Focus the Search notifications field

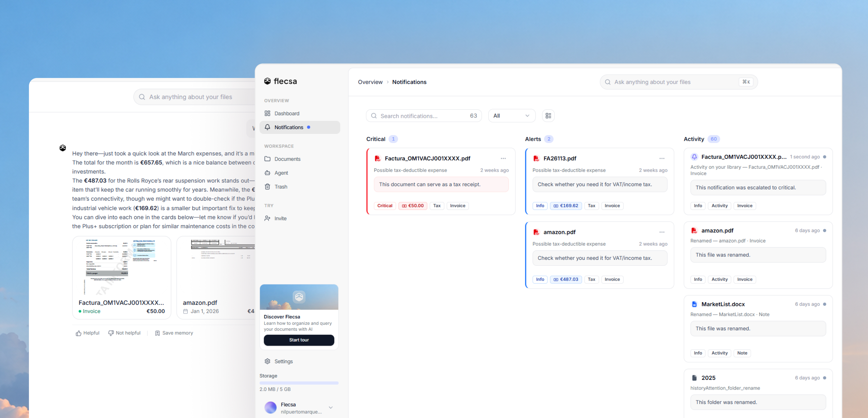[424, 116]
